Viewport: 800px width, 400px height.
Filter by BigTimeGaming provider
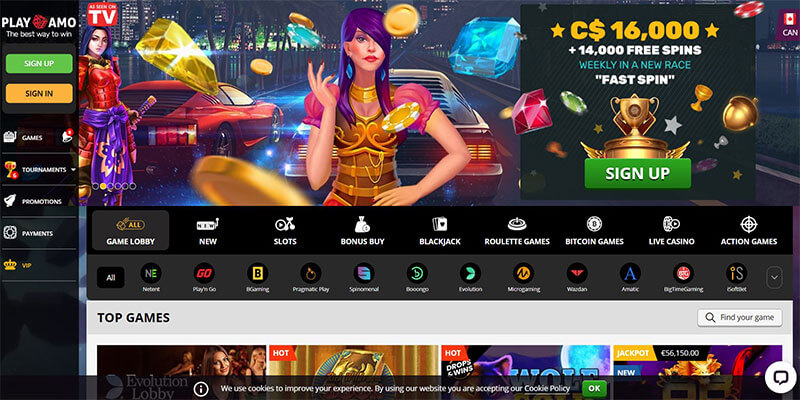(x=683, y=278)
